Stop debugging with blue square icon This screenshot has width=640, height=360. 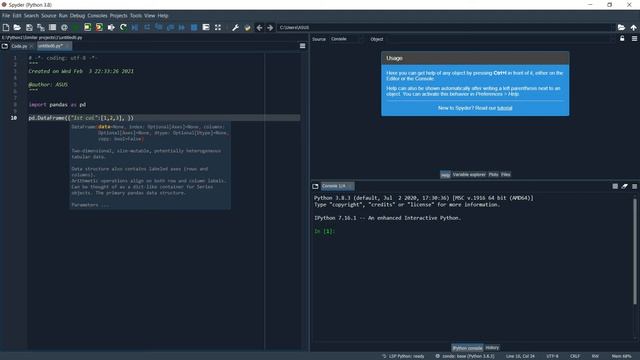(194, 27)
